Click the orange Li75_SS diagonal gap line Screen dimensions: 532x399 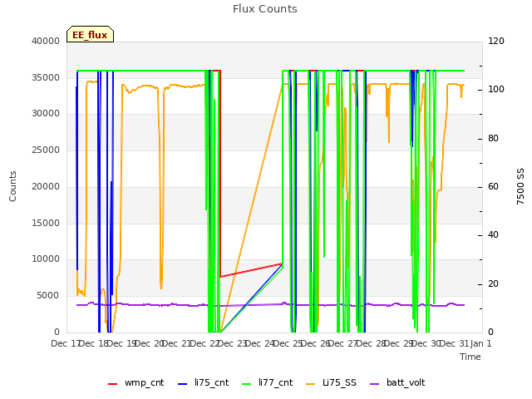point(251,208)
